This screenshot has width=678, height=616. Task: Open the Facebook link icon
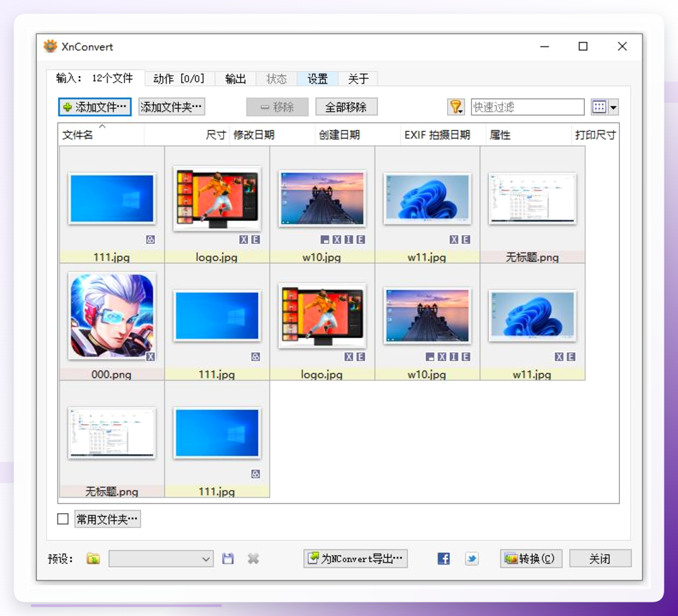(444, 558)
